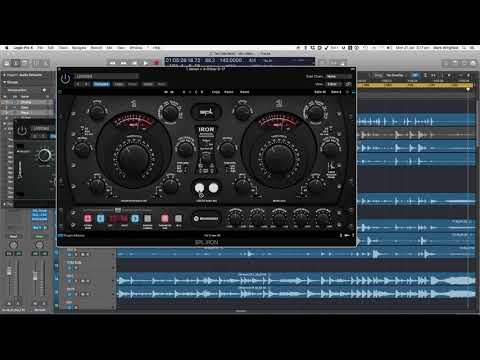480x360 pixels.
Task: Click the second blue square button beside red display
Action: pos(135,218)
